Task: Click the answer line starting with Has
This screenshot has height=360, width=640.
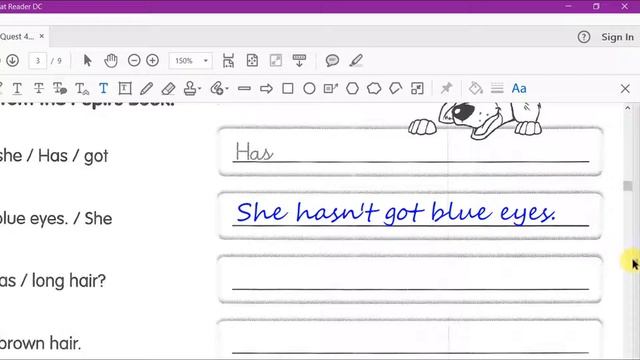Action: pyautogui.click(x=410, y=152)
